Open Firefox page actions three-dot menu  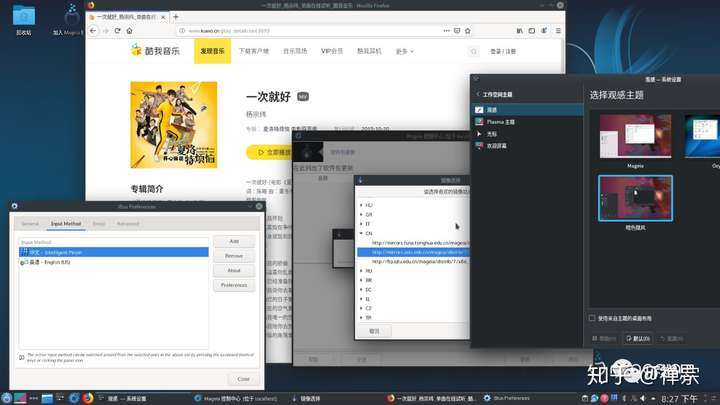coord(446,31)
